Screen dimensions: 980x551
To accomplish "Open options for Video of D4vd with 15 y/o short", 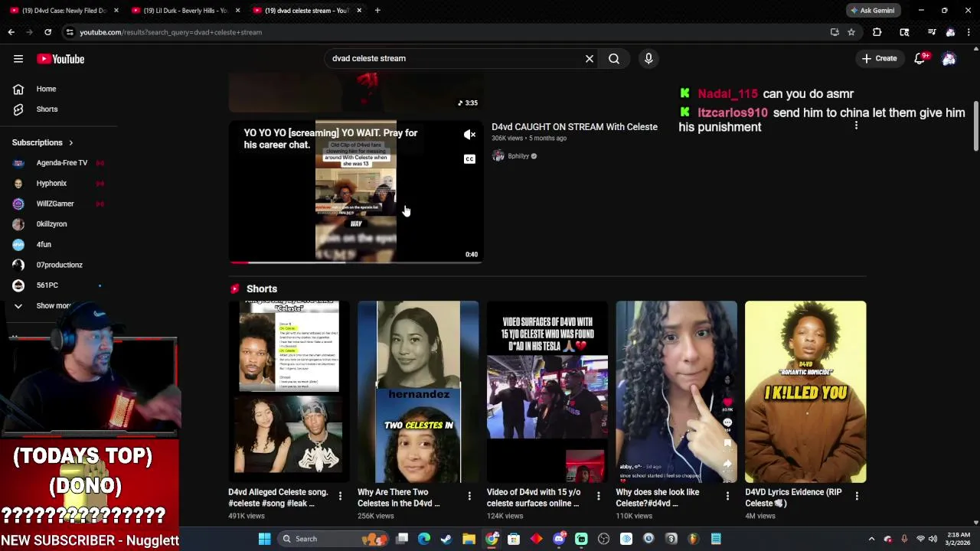I will 598,497.
